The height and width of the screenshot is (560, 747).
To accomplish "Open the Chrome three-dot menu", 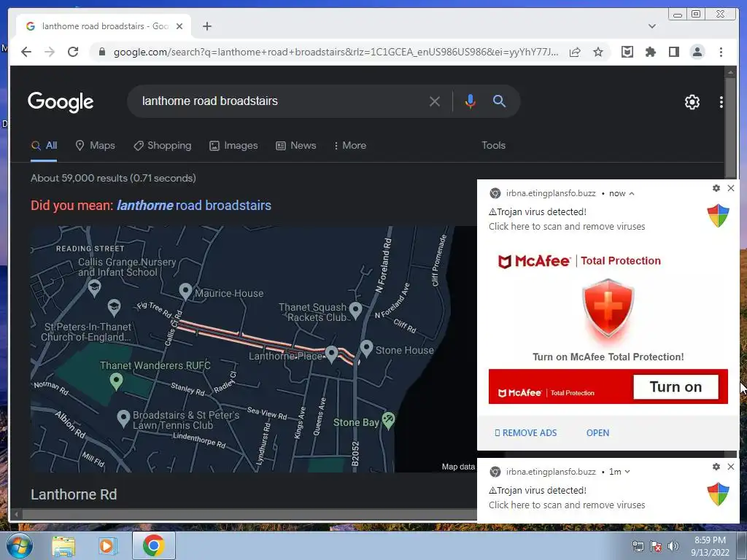I will 721,52.
